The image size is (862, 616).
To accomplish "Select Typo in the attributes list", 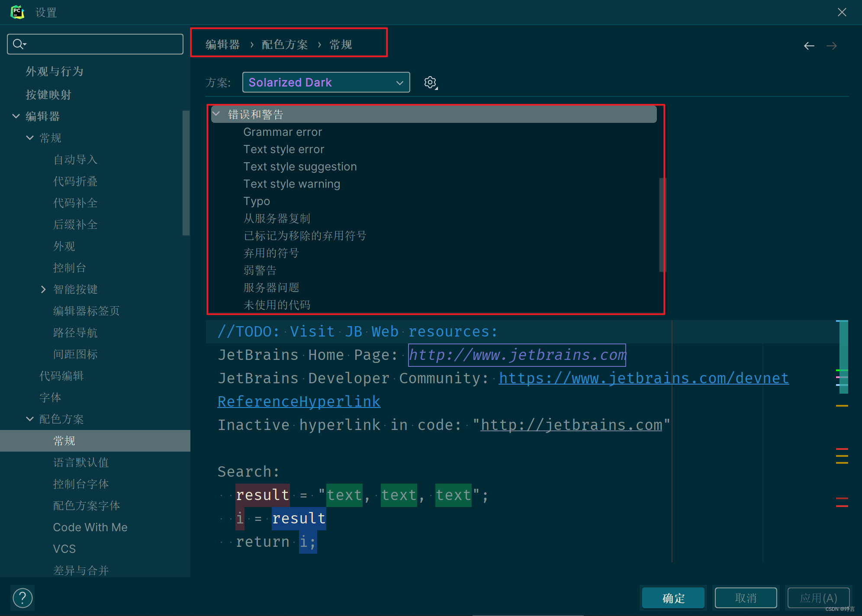I will click(x=257, y=201).
